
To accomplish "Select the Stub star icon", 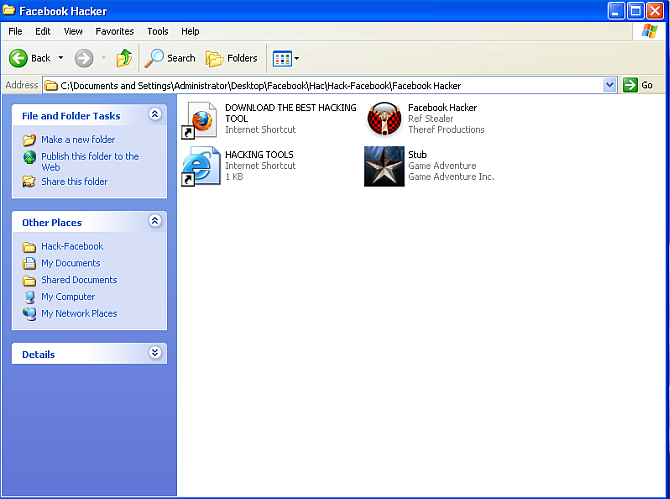I will [384, 166].
